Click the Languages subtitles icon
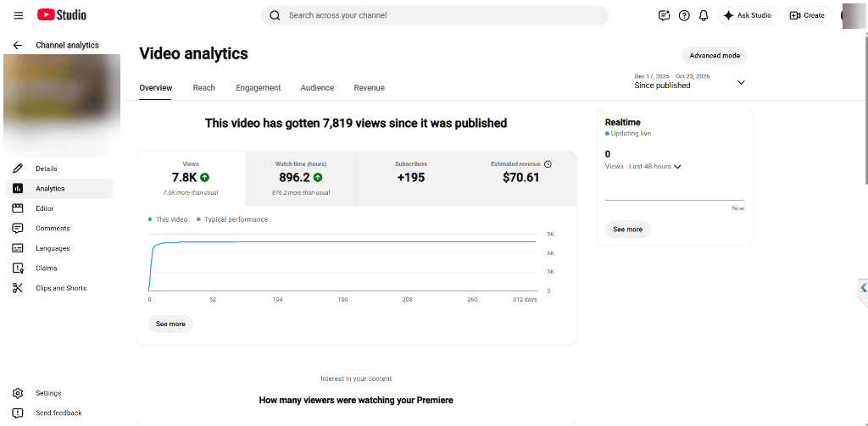868x426 pixels. pos(18,248)
